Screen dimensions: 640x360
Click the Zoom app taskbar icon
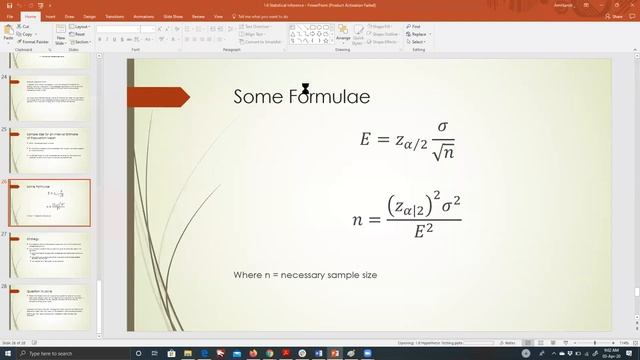[367, 353]
